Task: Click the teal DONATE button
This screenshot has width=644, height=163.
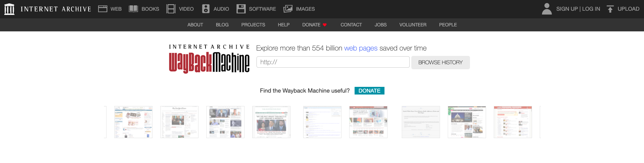Action: click(x=370, y=91)
